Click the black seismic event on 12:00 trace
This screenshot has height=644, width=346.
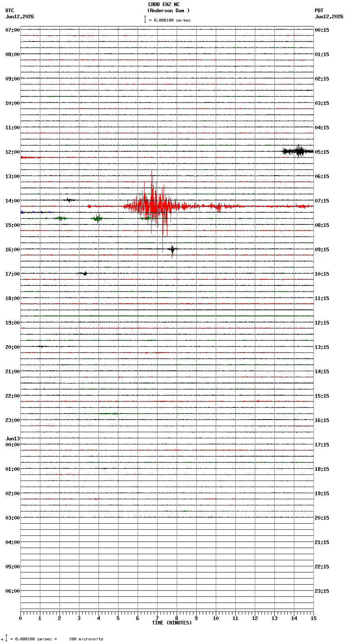[x=298, y=151]
